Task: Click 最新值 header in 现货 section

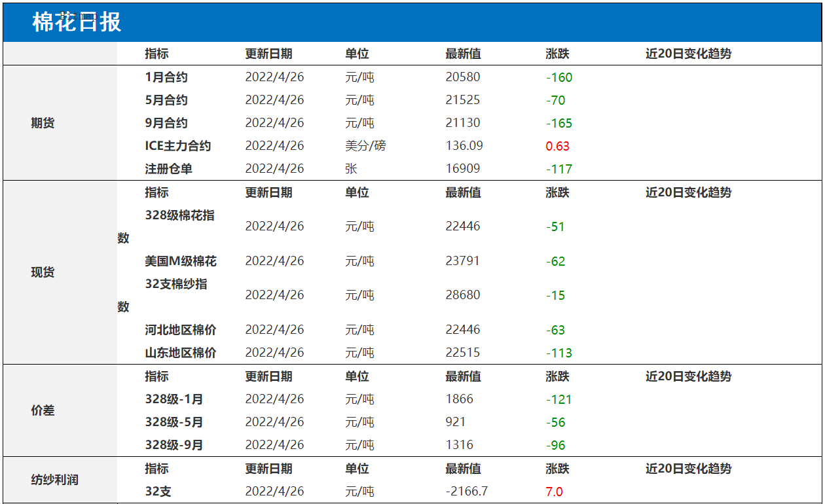Action: tap(463, 192)
